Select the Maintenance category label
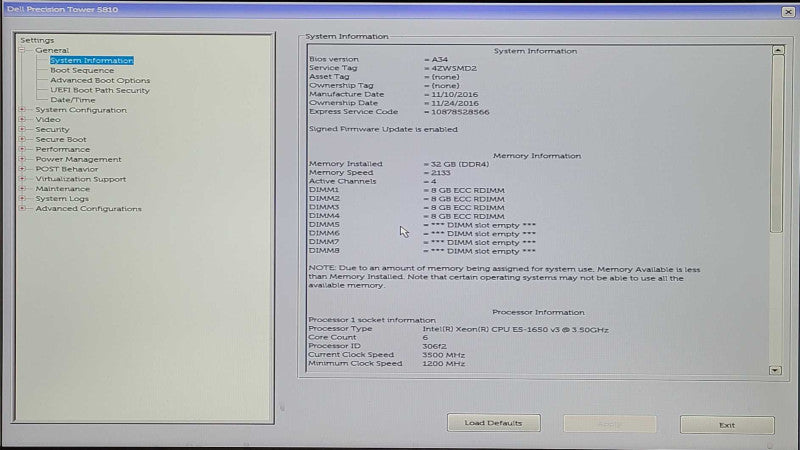Image resolution: width=800 pixels, height=450 pixels. click(63, 189)
